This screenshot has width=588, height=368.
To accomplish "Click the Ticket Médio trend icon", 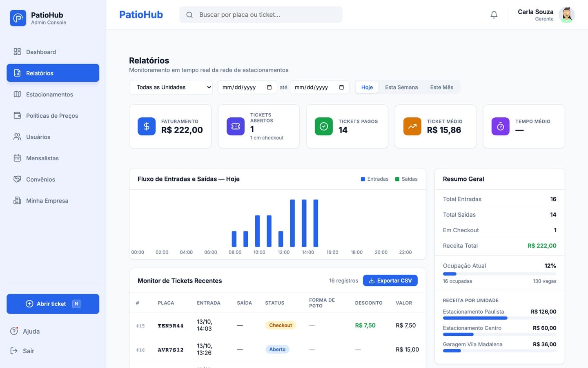I will pos(412,126).
